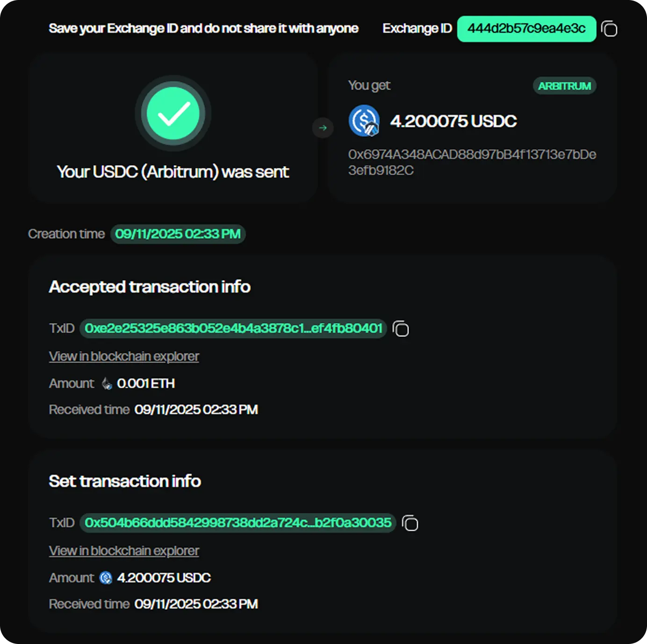Click the arrow icon between the cards
This screenshot has height=644, width=647.
tap(323, 128)
